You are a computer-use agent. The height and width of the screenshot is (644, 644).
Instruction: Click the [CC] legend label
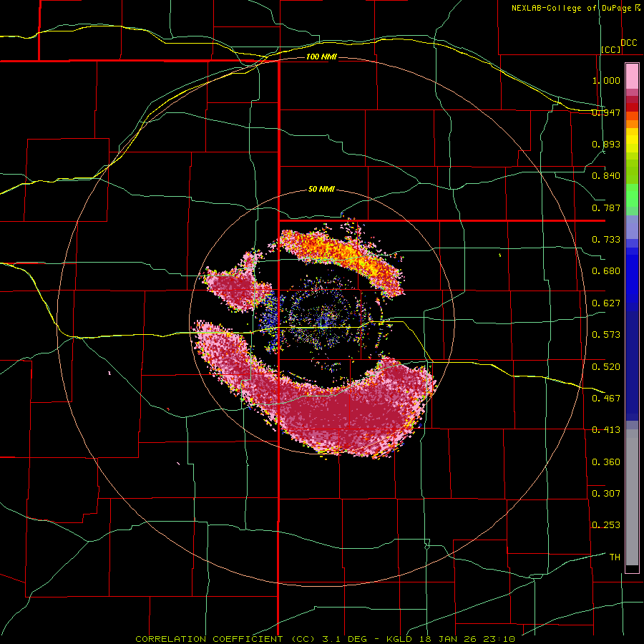(x=611, y=49)
